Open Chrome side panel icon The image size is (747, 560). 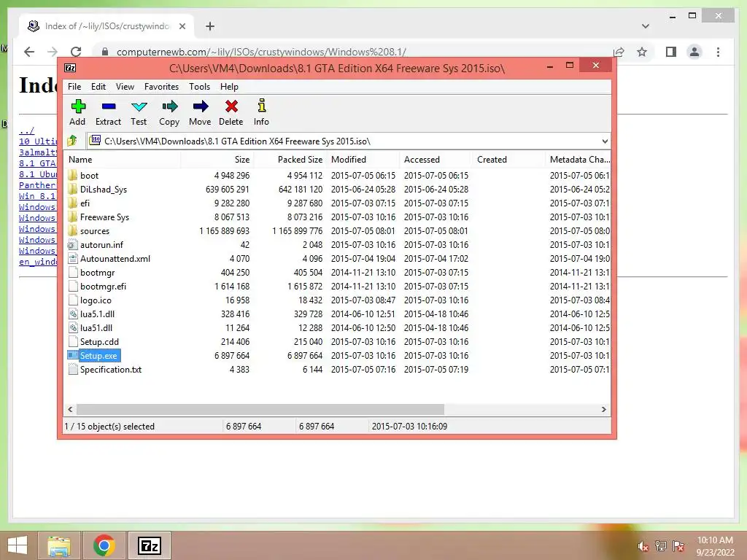point(671,52)
